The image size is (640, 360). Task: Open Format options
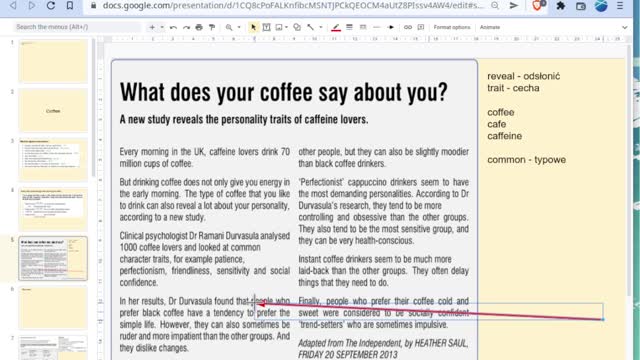[x=452, y=27]
